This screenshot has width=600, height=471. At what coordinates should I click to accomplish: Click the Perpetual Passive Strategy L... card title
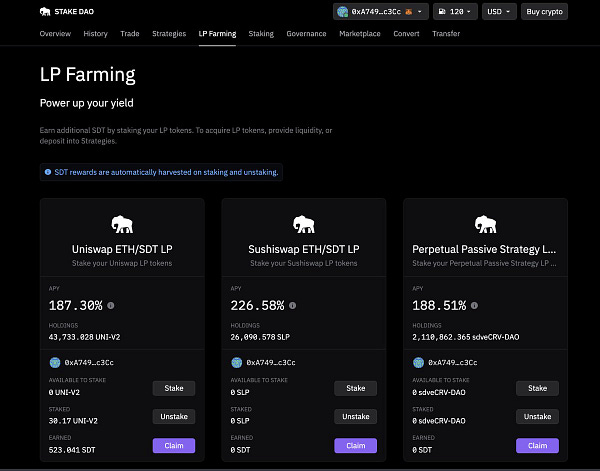pyautogui.click(x=484, y=249)
